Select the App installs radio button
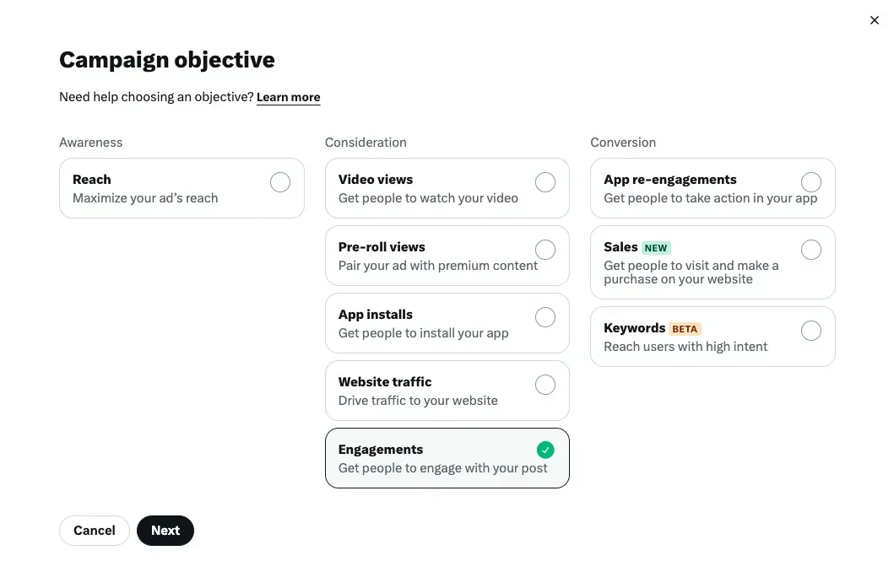 click(x=545, y=317)
